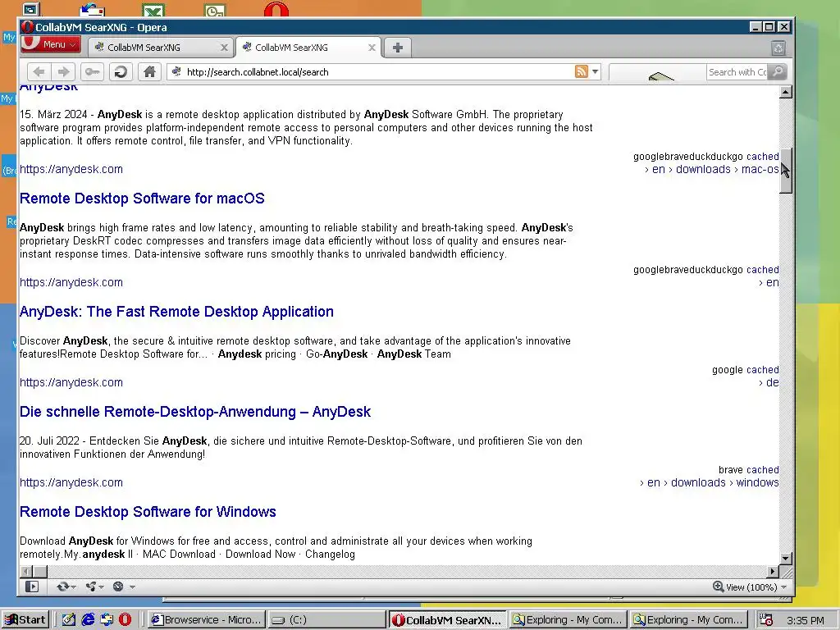Click the site badge icon in address bar
The image size is (840, 630).
[x=176, y=71]
